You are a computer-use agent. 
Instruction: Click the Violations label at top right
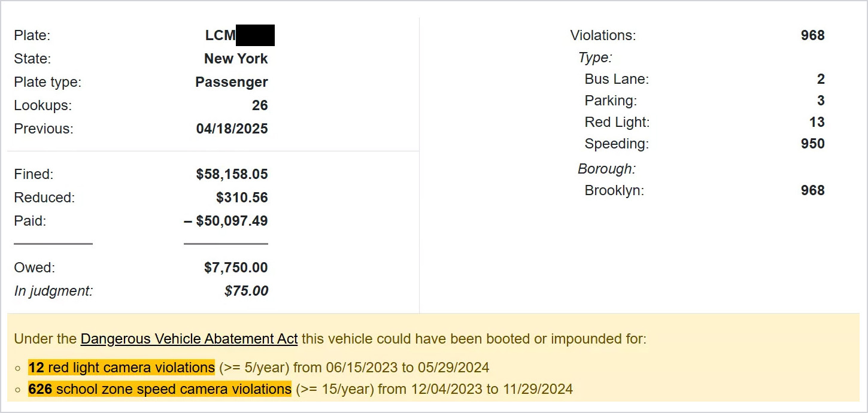pos(603,35)
